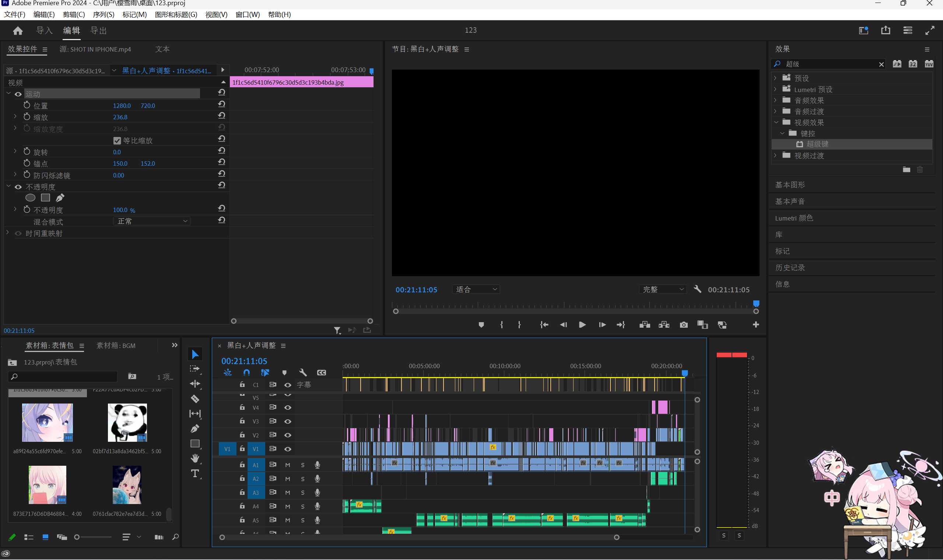Clear the effects search field X

coord(881,64)
